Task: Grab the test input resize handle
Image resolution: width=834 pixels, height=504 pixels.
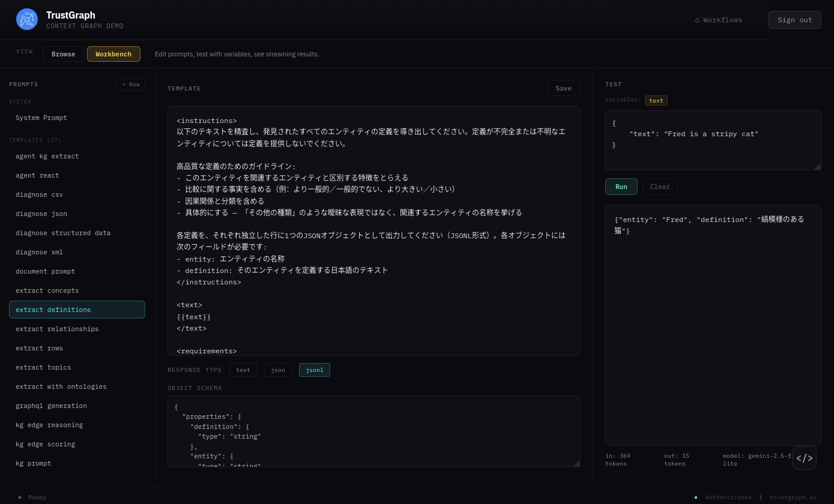Action: 817,166
